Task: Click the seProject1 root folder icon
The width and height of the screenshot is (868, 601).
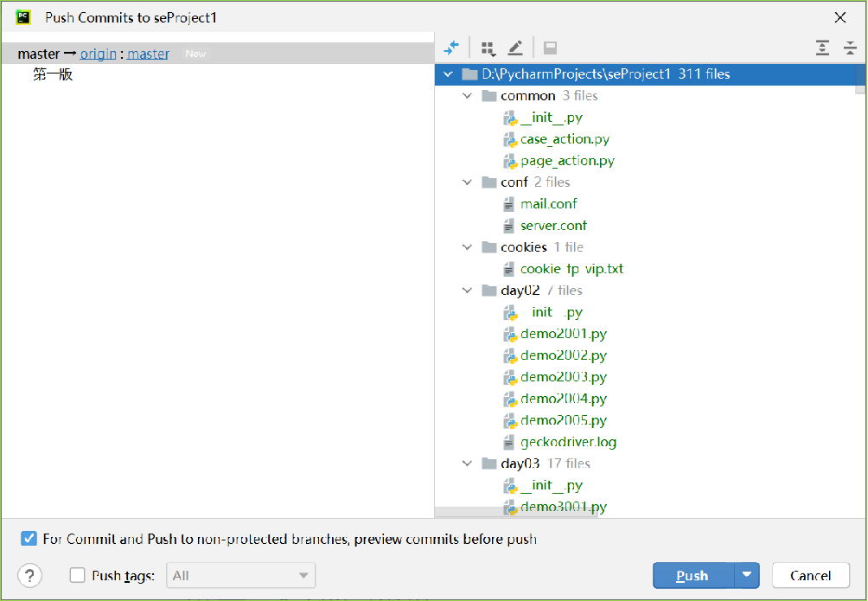Action: (469, 74)
